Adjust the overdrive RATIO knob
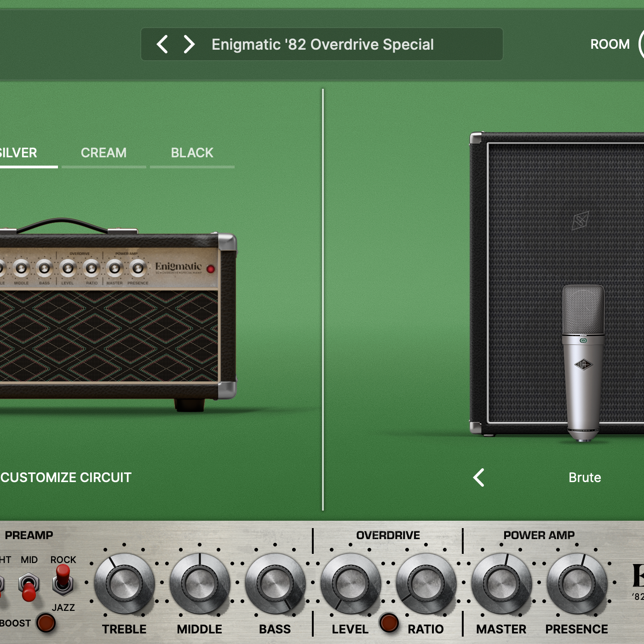The width and height of the screenshot is (644, 644). [x=426, y=583]
